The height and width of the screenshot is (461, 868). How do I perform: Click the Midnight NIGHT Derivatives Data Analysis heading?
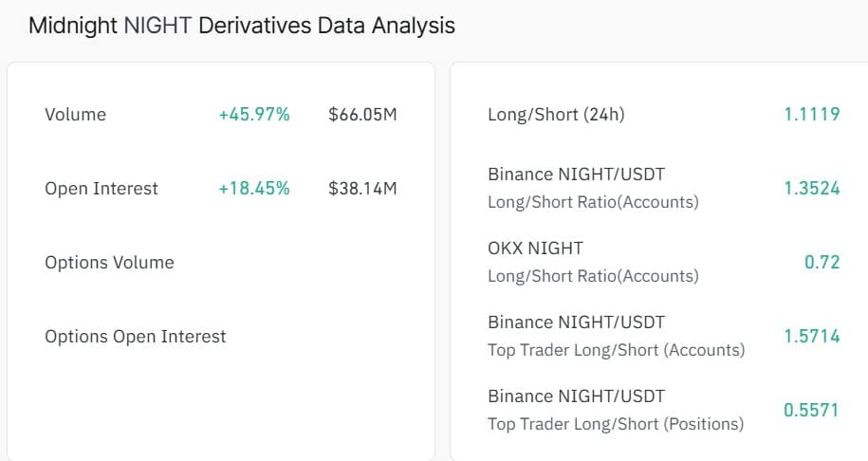[241, 26]
